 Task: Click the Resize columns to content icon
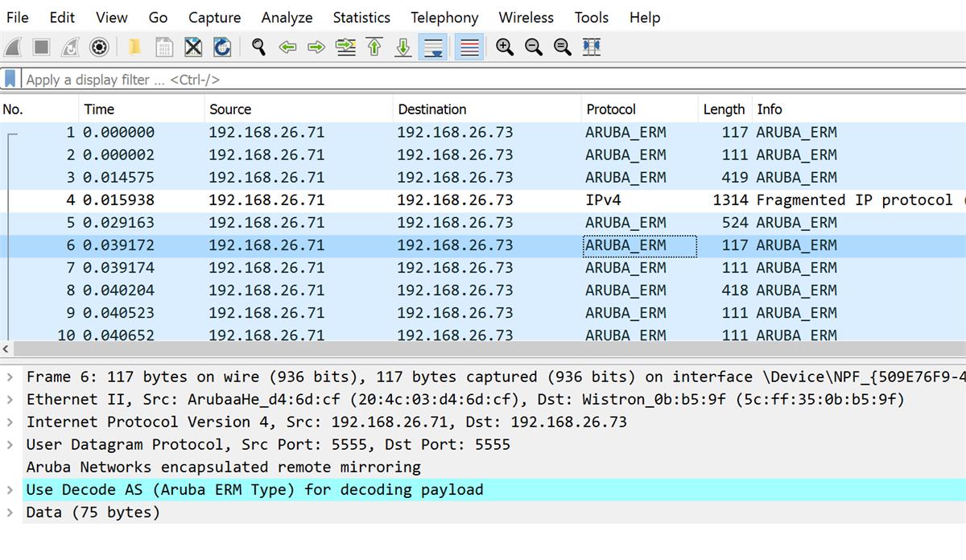click(x=590, y=47)
